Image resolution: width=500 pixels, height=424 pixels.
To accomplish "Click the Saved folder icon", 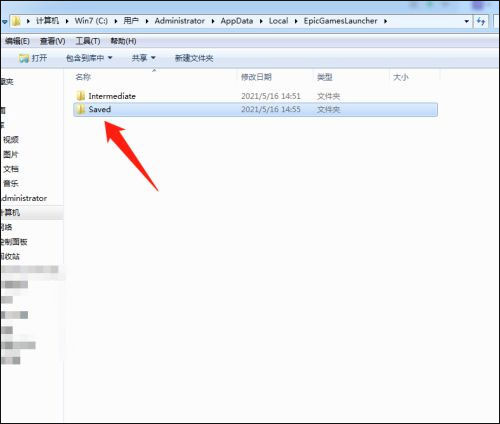I will pyautogui.click(x=80, y=109).
